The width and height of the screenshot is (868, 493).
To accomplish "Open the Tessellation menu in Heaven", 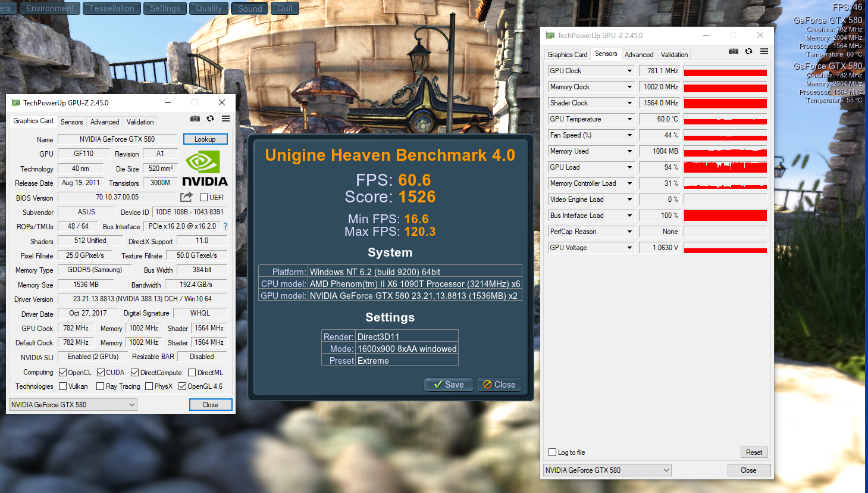I will pyautogui.click(x=112, y=8).
